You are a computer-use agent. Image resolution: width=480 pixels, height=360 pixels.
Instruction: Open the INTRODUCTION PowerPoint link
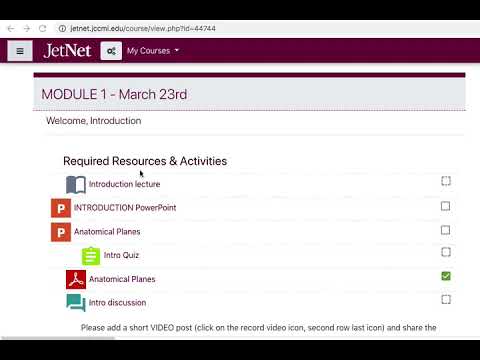(125, 208)
